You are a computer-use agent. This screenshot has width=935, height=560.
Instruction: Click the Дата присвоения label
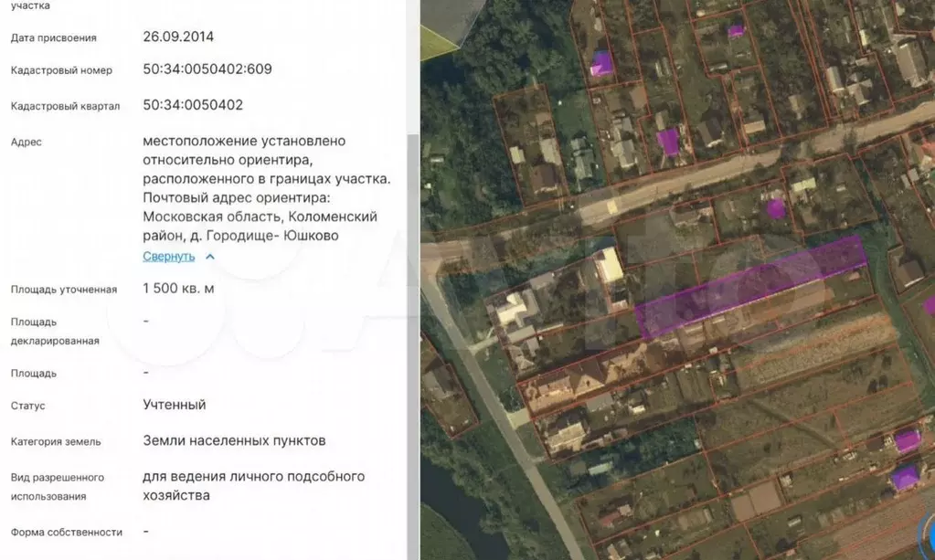point(54,37)
